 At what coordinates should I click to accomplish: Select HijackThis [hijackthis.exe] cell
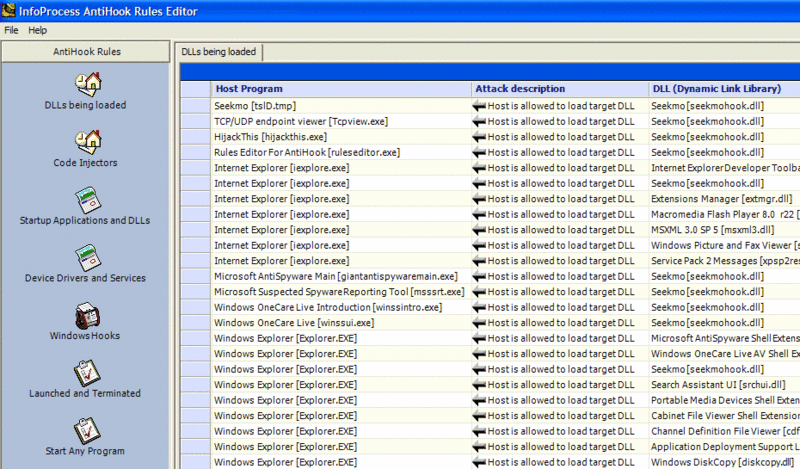(341, 137)
